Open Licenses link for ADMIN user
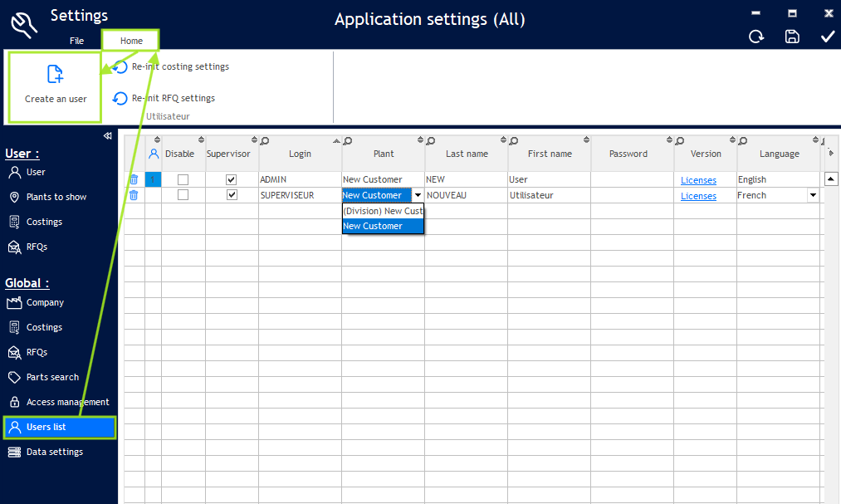The image size is (841, 504). (x=698, y=180)
